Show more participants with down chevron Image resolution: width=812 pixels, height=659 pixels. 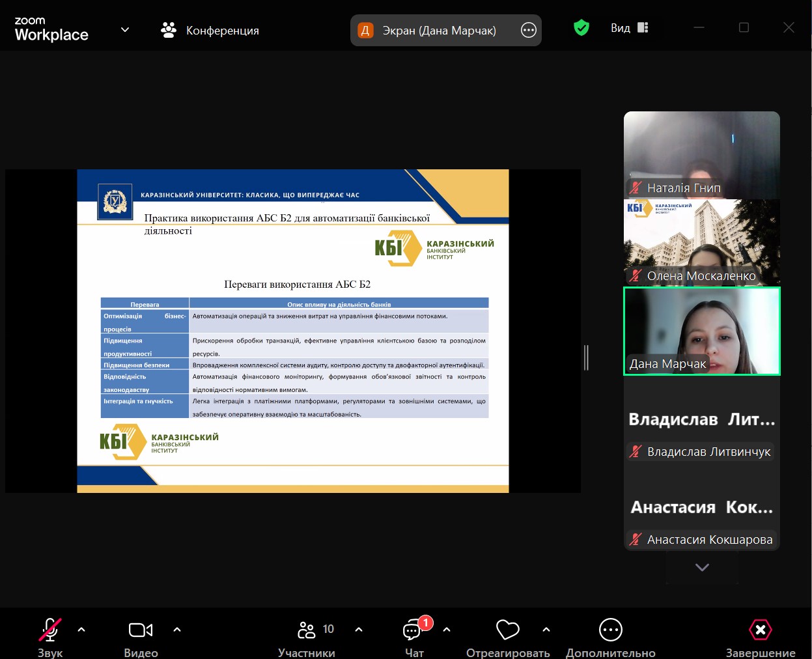(x=702, y=567)
